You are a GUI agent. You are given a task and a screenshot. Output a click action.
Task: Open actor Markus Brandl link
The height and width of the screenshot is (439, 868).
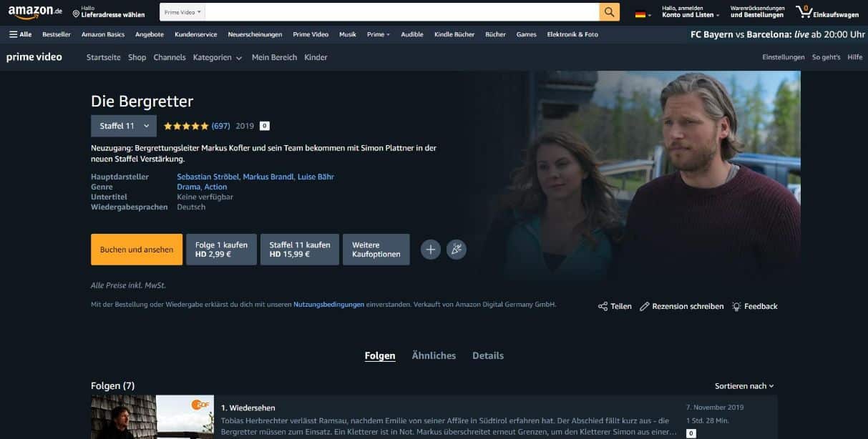pos(268,177)
